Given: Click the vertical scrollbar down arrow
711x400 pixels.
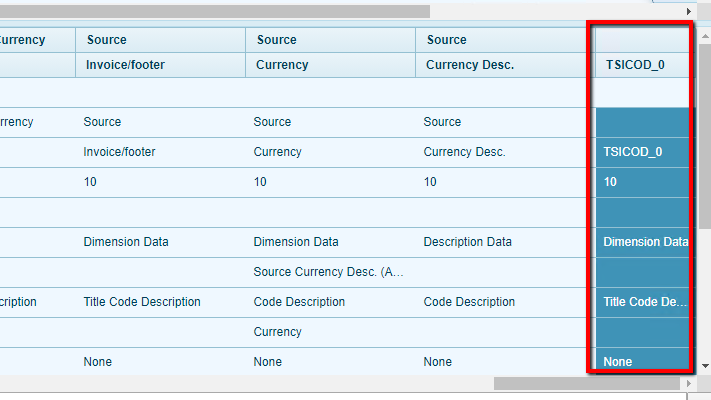Looking at the screenshot, I should (704, 366).
